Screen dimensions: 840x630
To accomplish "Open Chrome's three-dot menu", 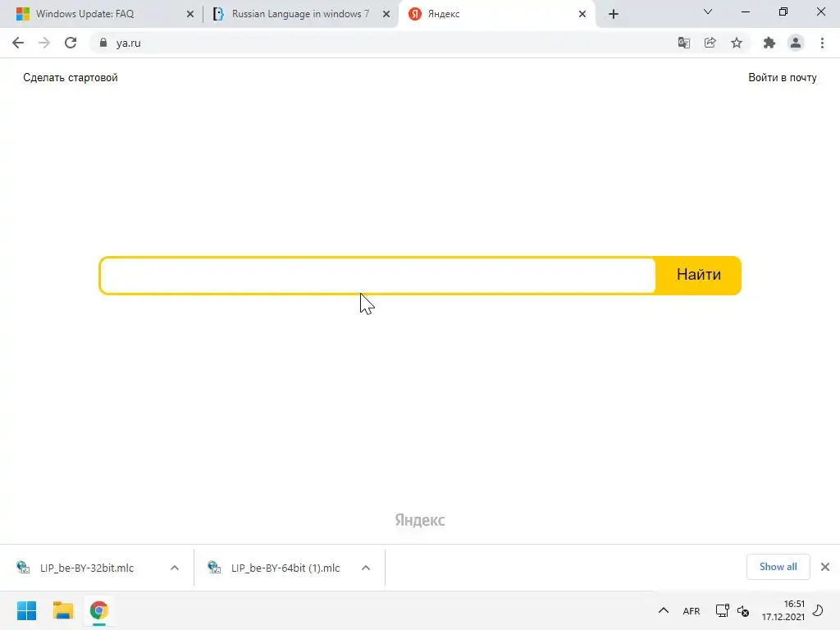I will (822, 43).
